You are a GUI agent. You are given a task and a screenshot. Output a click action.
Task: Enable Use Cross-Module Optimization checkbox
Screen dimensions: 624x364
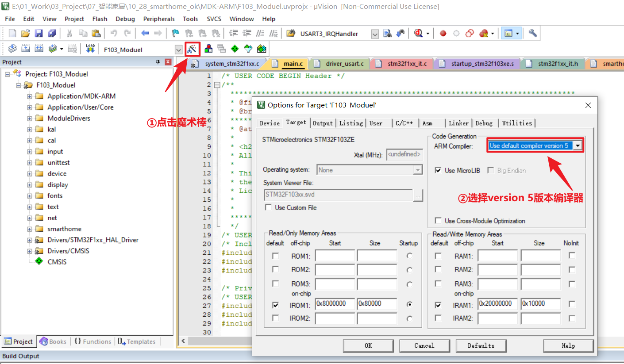coord(438,221)
